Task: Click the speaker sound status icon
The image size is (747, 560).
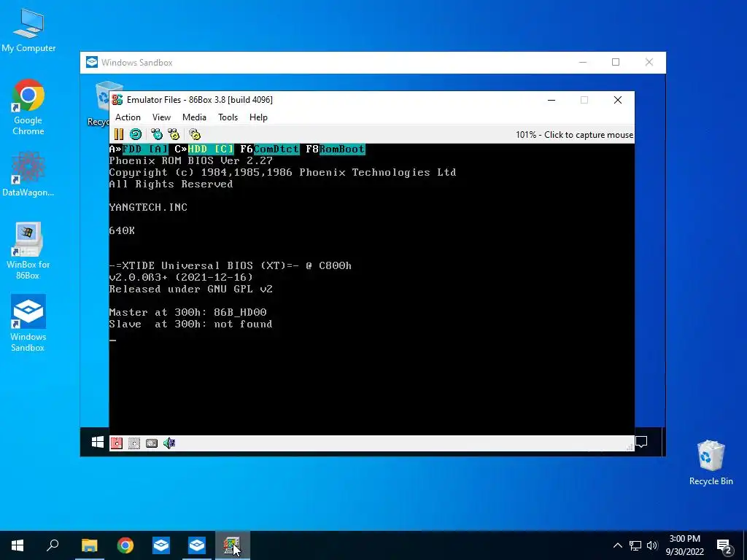Action: tap(169, 443)
